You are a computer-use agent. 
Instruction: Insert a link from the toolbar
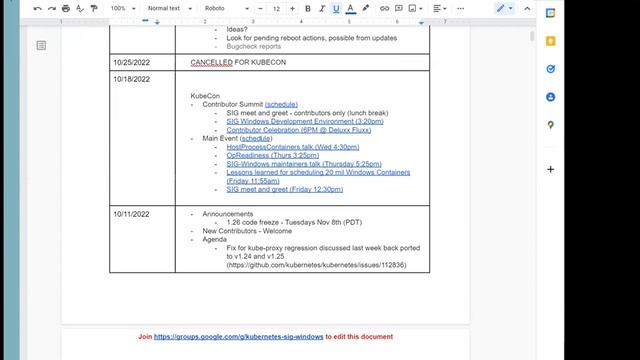tap(384, 9)
